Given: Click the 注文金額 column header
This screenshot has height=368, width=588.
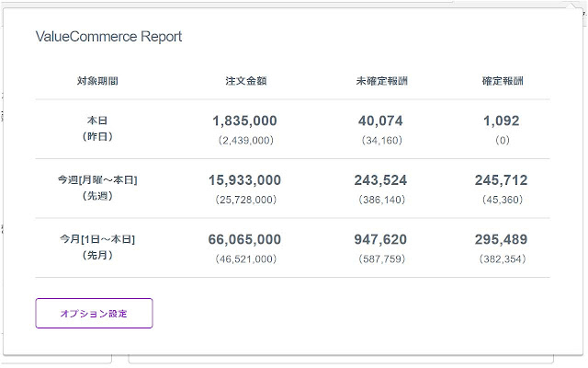Looking at the screenshot, I should point(246,81).
